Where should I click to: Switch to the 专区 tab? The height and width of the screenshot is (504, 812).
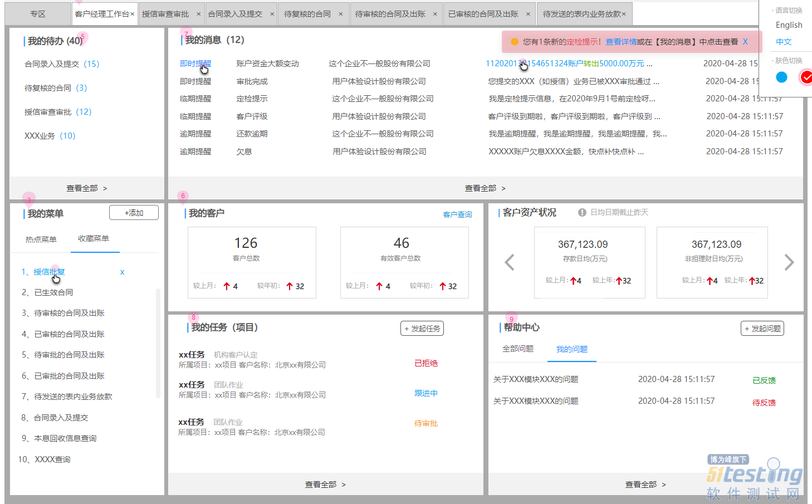coord(38,14)
